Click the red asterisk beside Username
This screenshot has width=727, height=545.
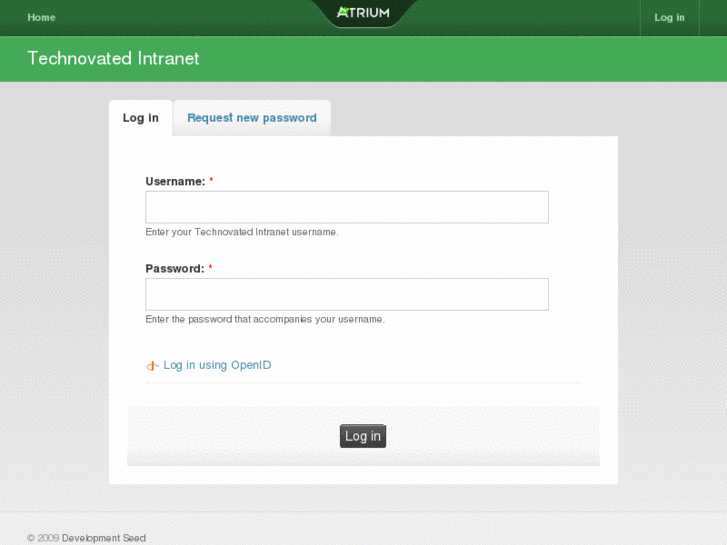[211, 181]
